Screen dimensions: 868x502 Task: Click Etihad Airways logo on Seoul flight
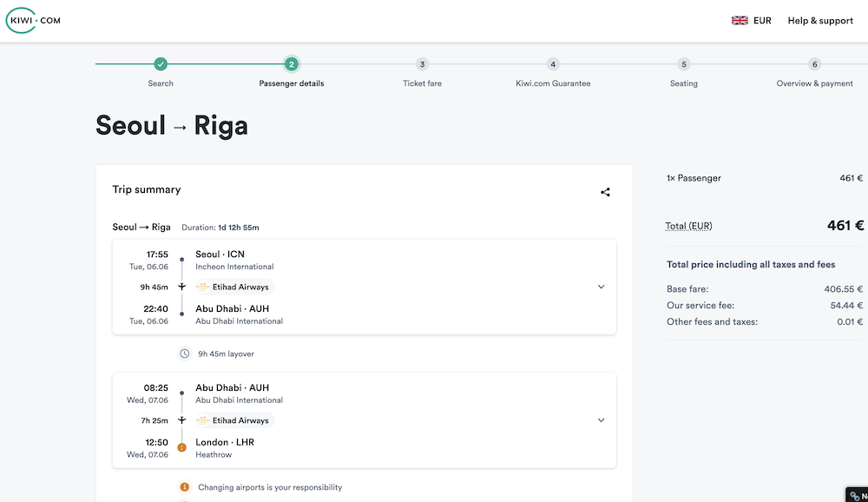[202, 287]
